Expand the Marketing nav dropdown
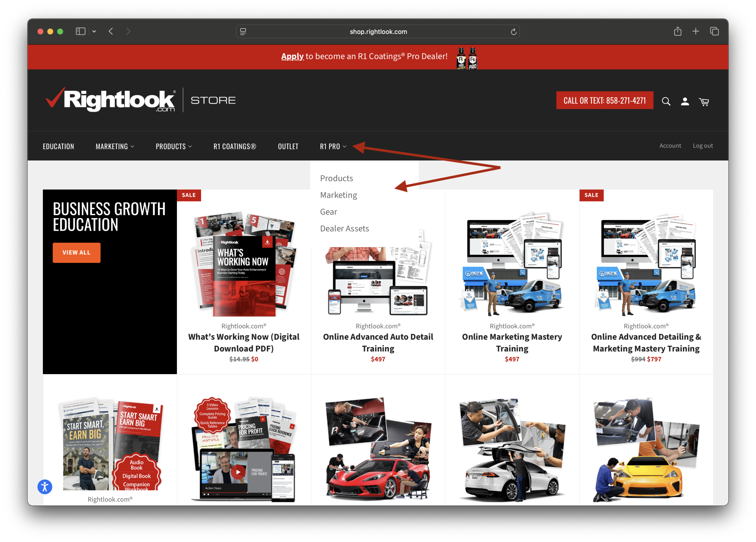This screenshot has height=542, width=756. (115, 146)
